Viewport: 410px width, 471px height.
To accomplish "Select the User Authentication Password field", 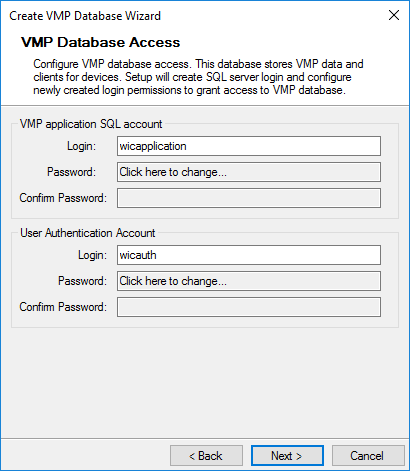I will [x=249, y=281].
